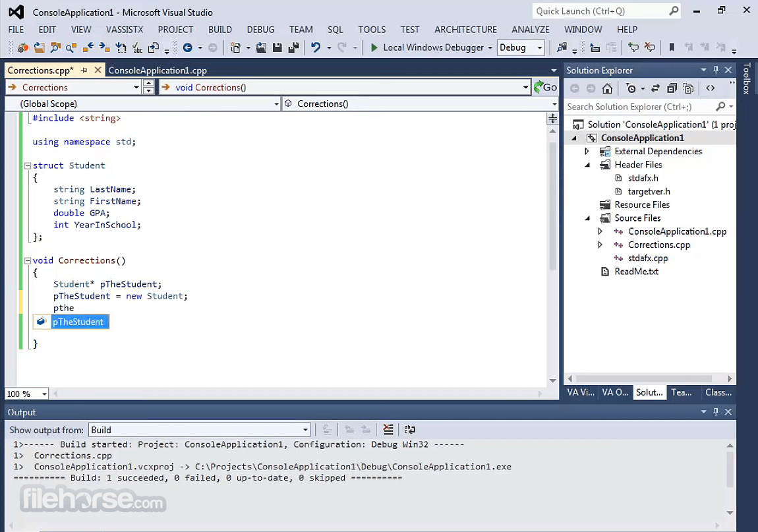Collapse the ConsoleApplication1 project node
The height and width of the screenshot is (532, 758).
pos(574,138)
